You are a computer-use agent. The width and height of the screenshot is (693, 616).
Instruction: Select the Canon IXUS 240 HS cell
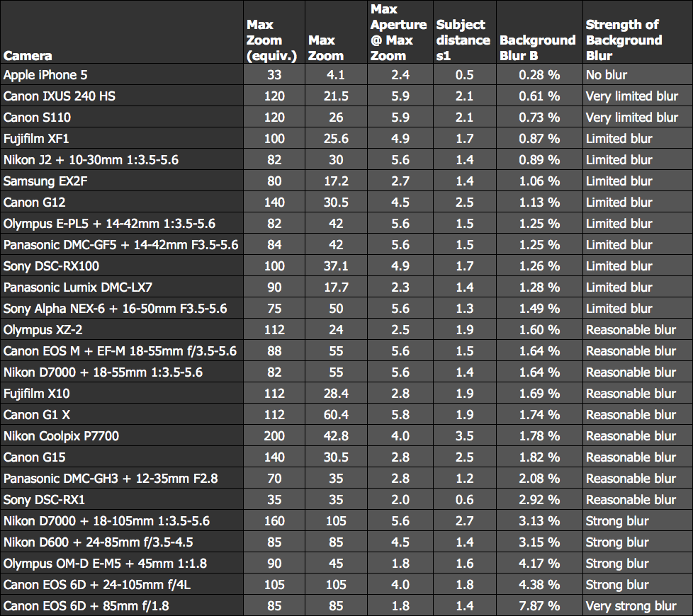[122, 96]
